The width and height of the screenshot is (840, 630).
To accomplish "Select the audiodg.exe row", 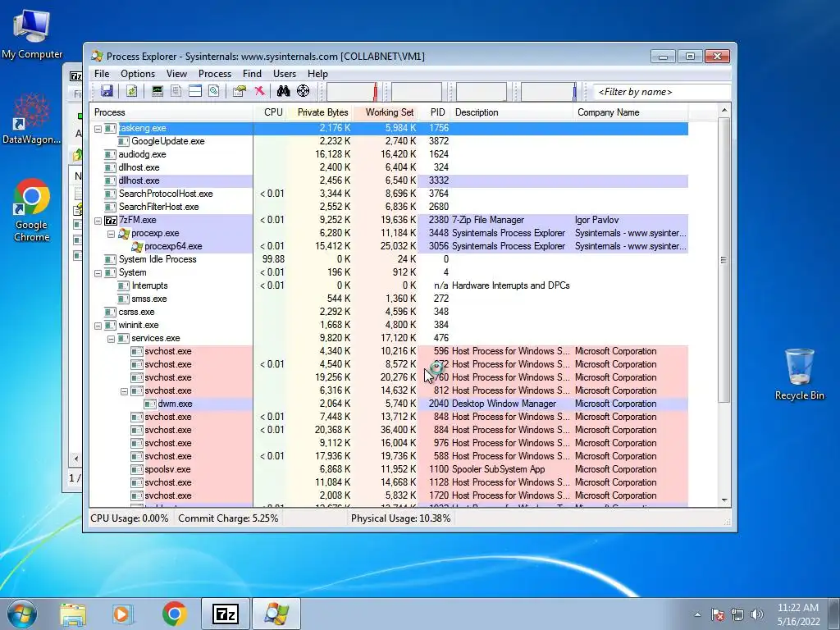I will point(389,154).
